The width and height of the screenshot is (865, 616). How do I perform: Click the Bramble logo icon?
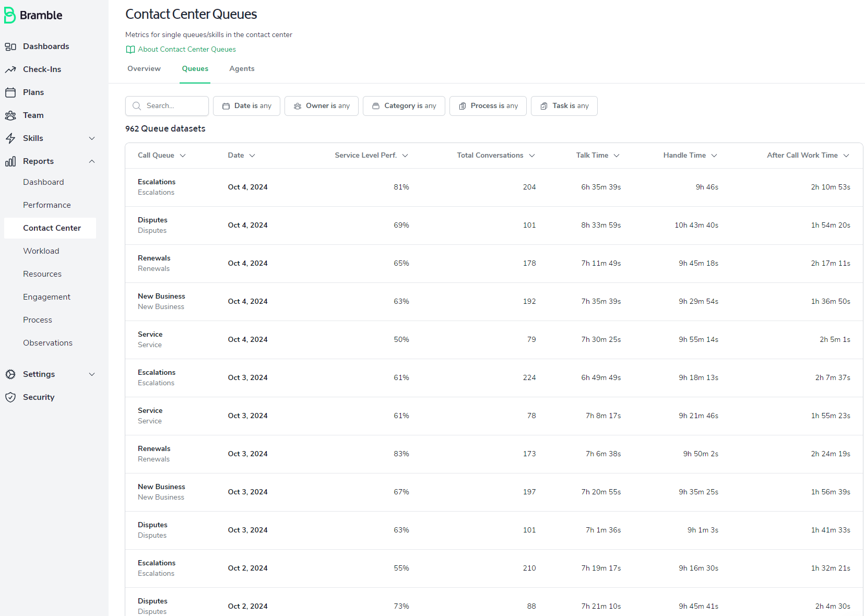point(9,15)
